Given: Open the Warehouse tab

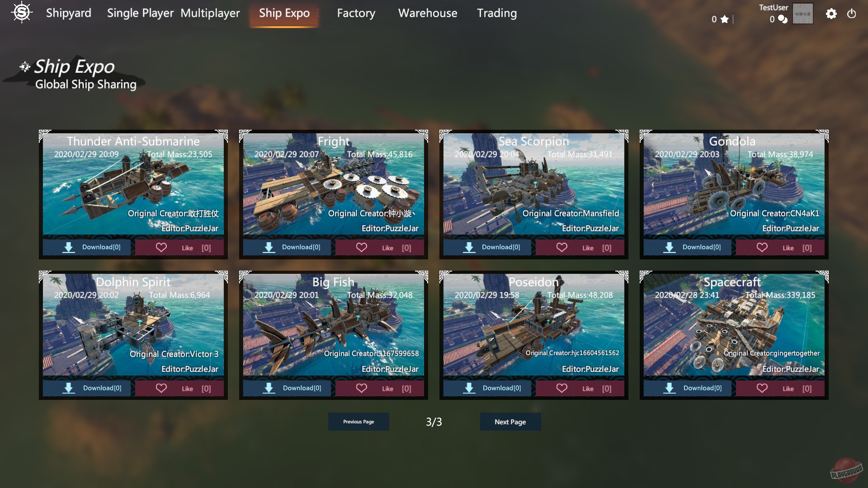Looking at the screenshot, I should pyautogui.click(x=428, y=14).
